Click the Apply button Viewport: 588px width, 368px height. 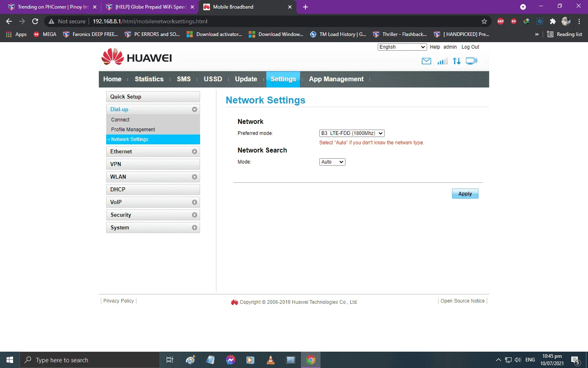click(465, 194)
